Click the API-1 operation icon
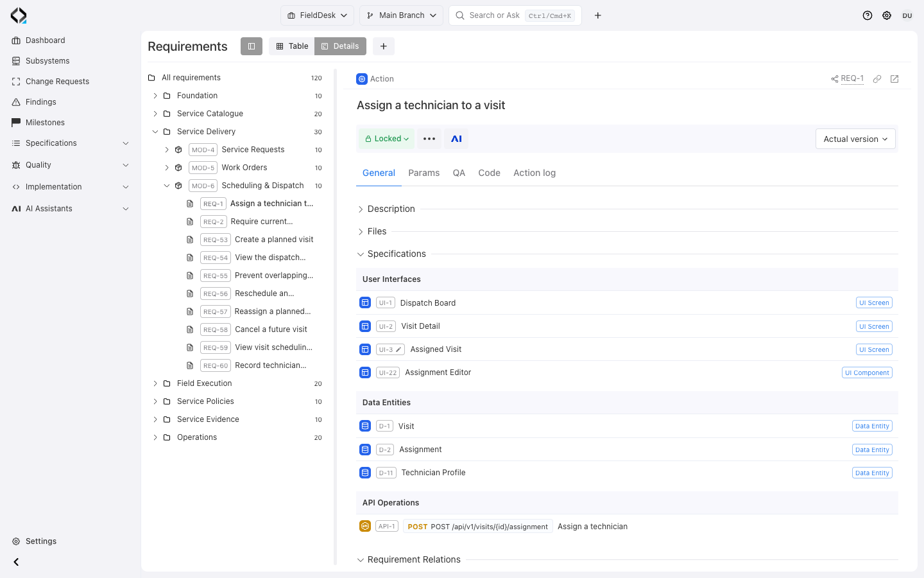 [x=365, y=526]
